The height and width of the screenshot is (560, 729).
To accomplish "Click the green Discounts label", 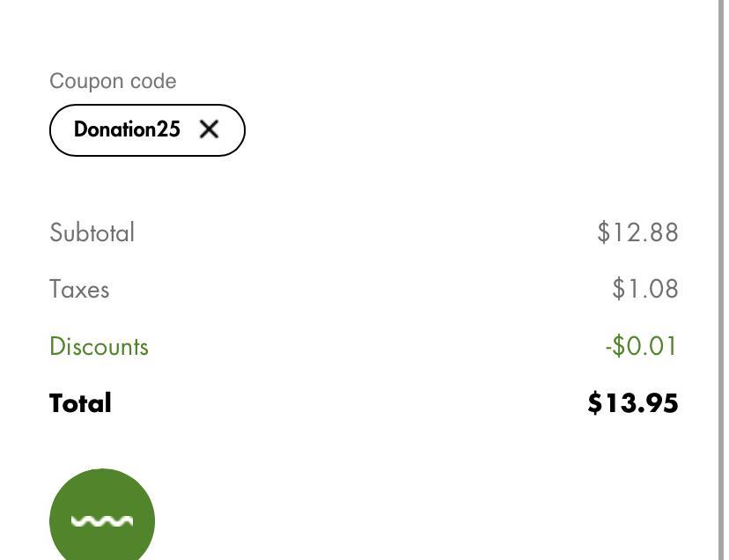I will [99, 346].
